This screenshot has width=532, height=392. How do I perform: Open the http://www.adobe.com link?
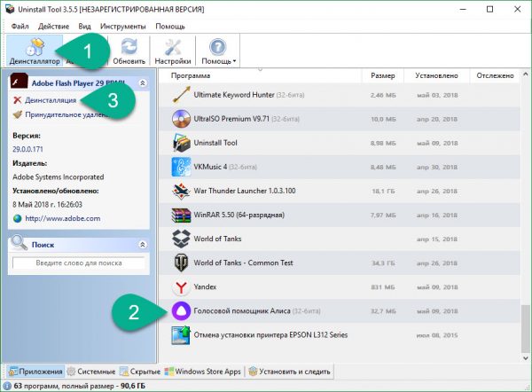63,218
